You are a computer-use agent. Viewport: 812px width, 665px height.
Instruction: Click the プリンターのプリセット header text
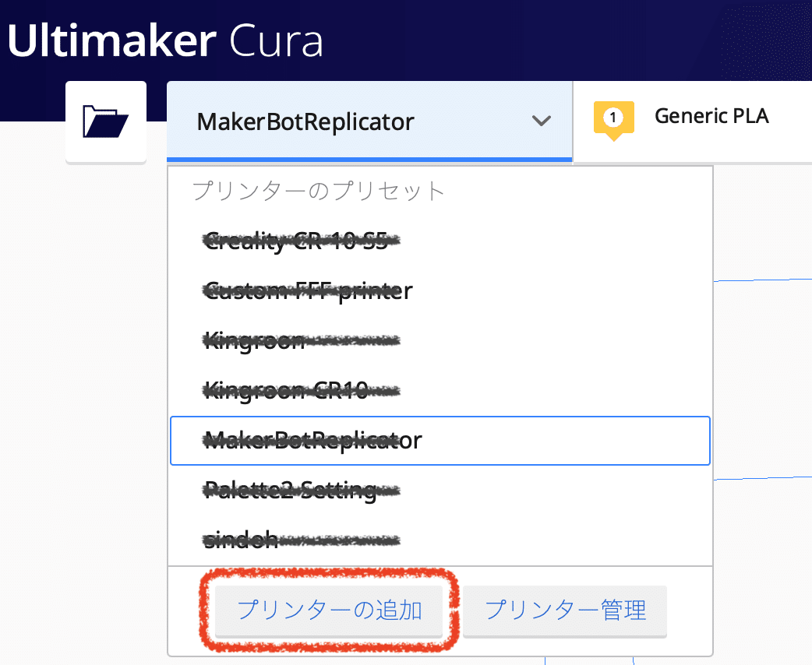(319, 191)
